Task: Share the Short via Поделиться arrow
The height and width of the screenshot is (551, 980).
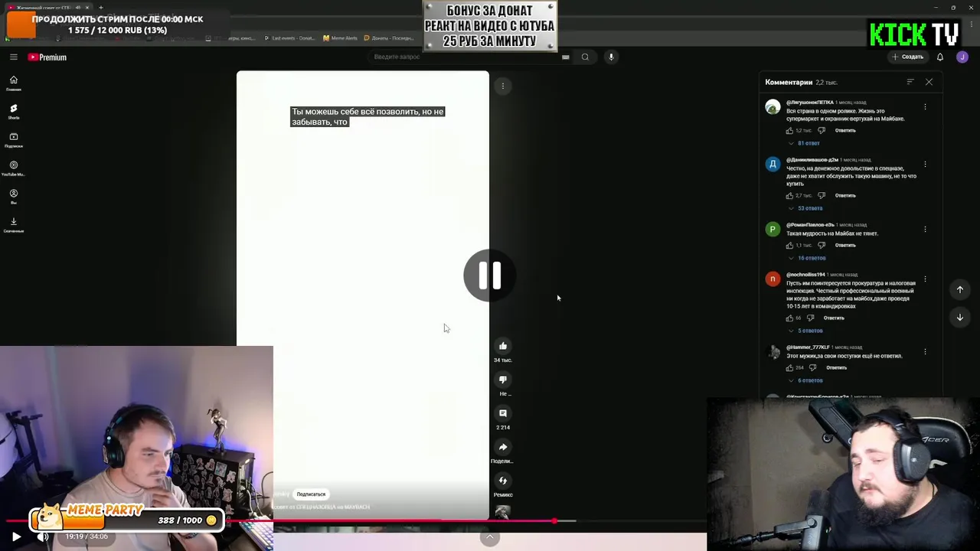Action: [503, 447]
